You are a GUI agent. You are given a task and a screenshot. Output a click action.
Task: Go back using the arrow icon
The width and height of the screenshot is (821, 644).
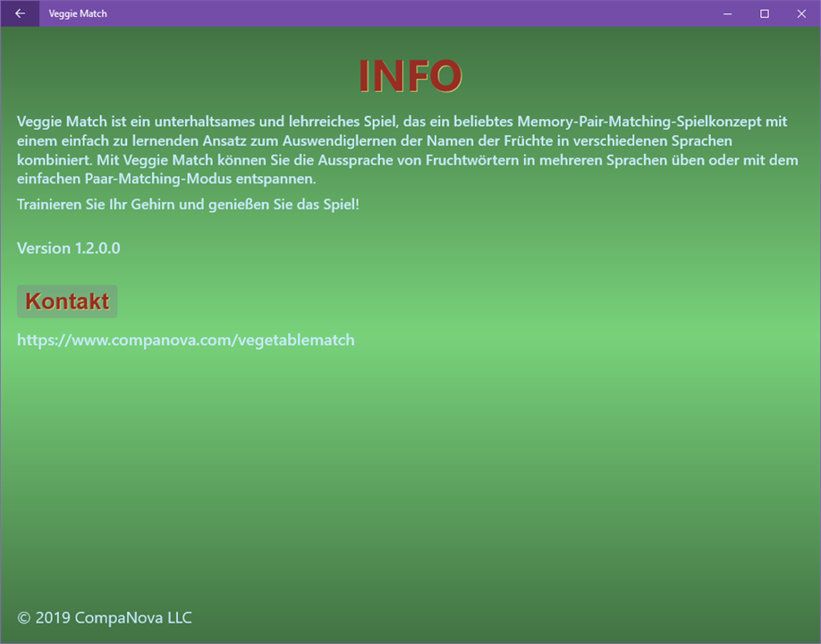pos(20,13)
